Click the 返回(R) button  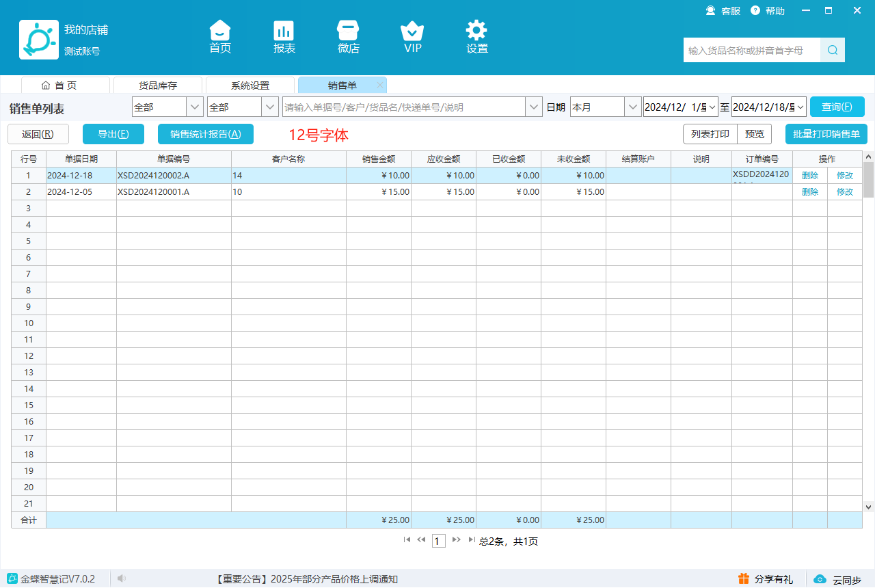38,134
